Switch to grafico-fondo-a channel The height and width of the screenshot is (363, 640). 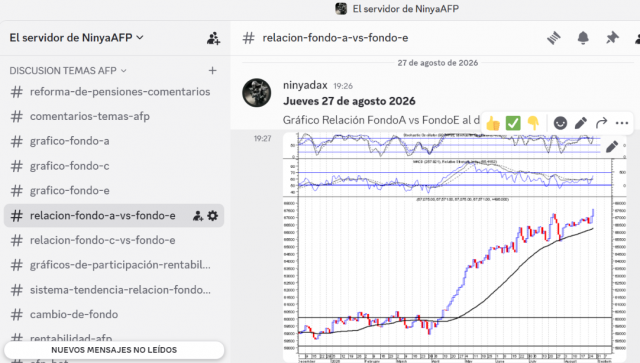pos(114,141)
